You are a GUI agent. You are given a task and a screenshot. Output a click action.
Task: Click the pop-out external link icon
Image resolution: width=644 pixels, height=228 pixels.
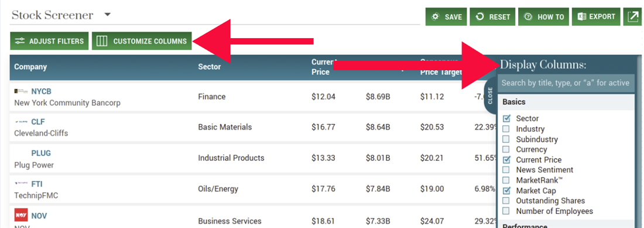click(633, 17)
